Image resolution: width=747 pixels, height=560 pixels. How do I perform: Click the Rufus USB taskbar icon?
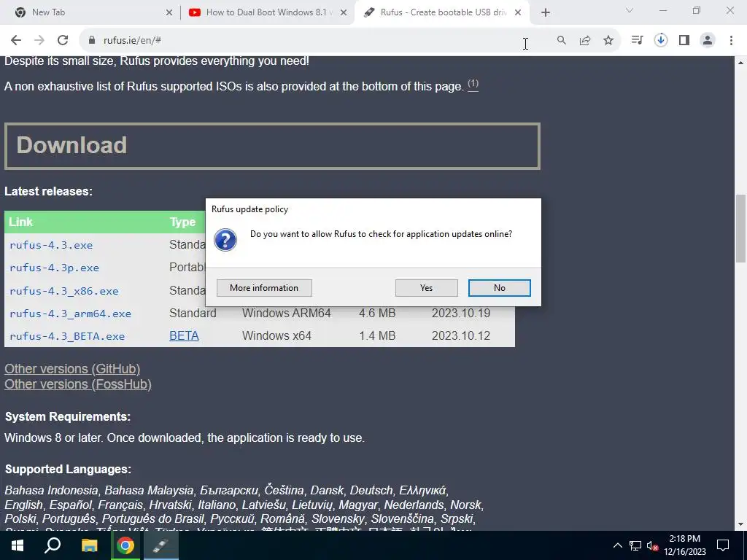coord(160,545)
